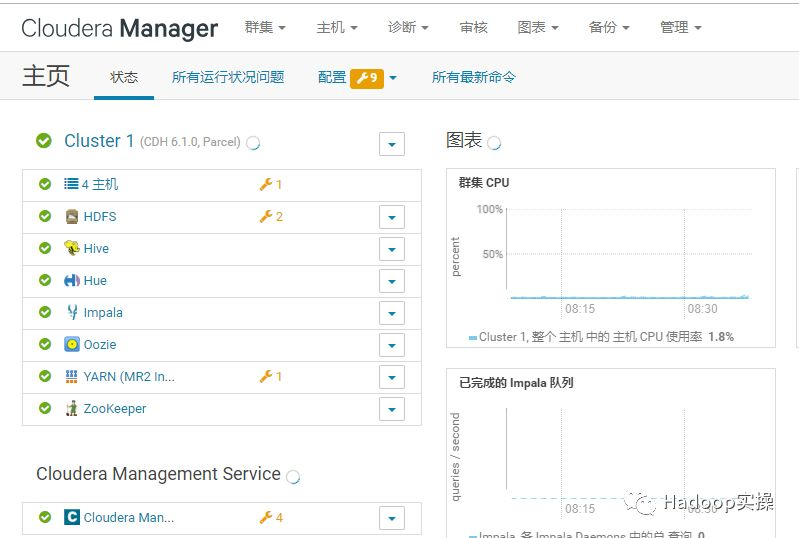Open the Impala service link

103,312
